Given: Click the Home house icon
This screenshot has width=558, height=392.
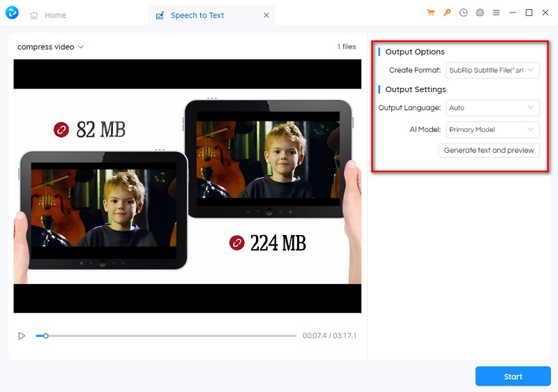Looking at the screenshot, I should (33, 15).
